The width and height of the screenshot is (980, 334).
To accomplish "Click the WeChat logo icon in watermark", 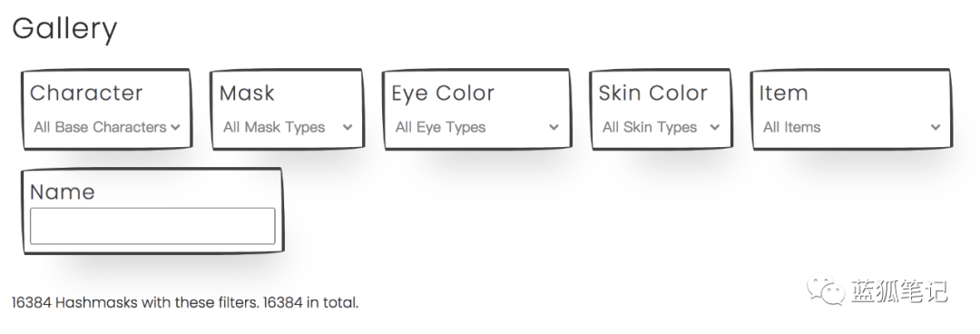I will click(825, 290).
